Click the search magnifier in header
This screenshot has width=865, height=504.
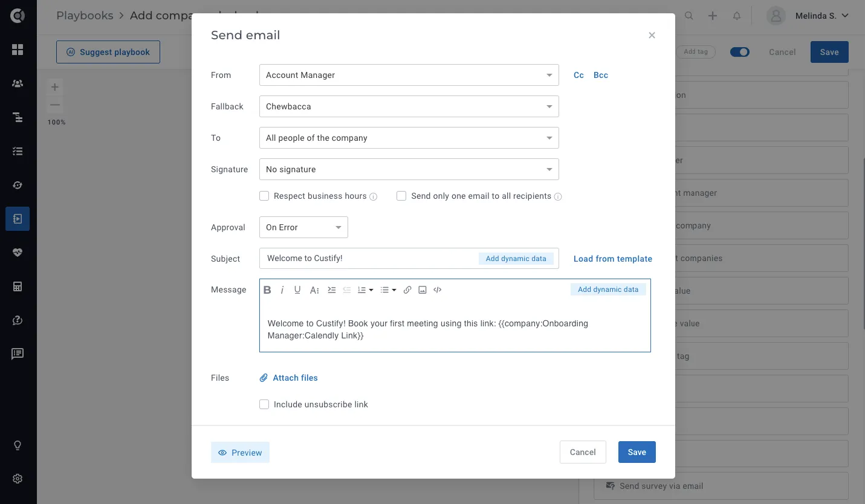click(689, 16)
